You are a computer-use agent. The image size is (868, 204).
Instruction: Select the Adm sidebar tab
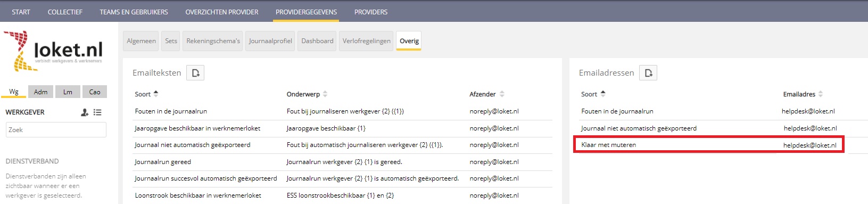tap(41, 92)
